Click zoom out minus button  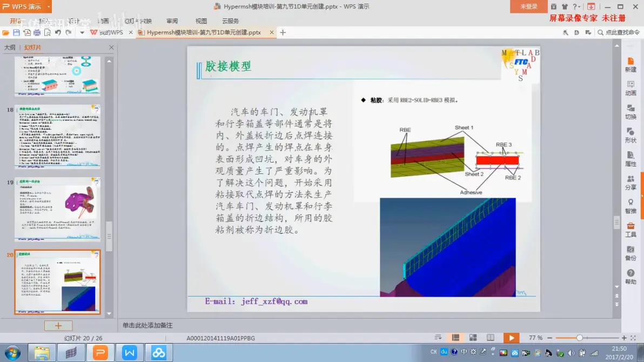click(549, 338)
